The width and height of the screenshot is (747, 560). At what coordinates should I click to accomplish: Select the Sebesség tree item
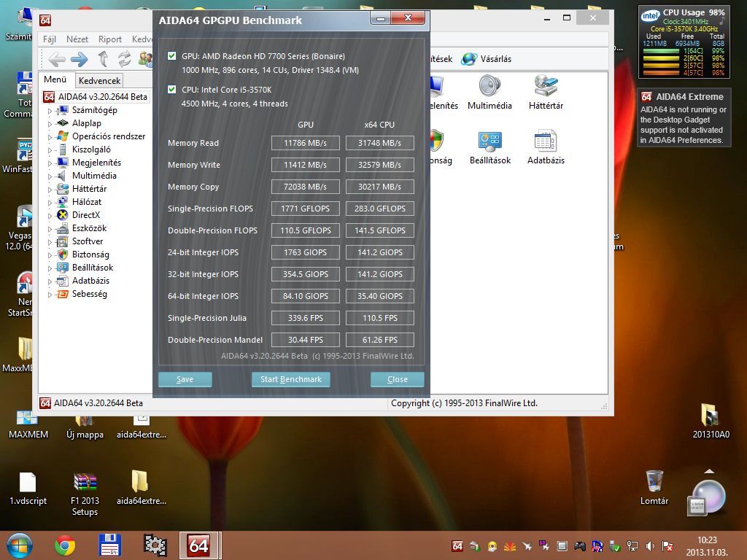coord(90,294)
